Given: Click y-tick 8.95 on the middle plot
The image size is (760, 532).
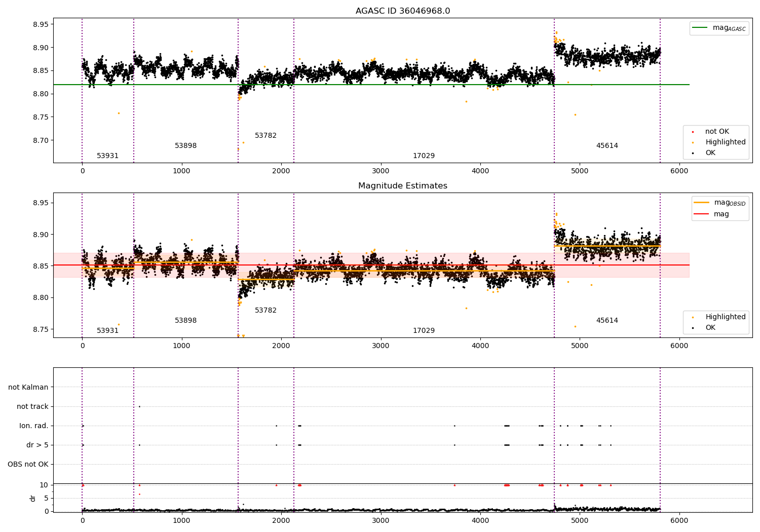Looking at the screenshot, I should pyautogui.click(x=40, y=203).
